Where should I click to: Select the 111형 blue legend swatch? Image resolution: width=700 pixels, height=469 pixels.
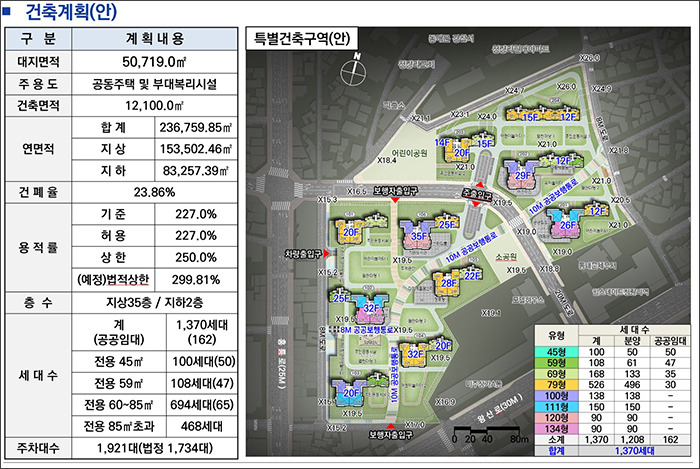coord(556,407)
